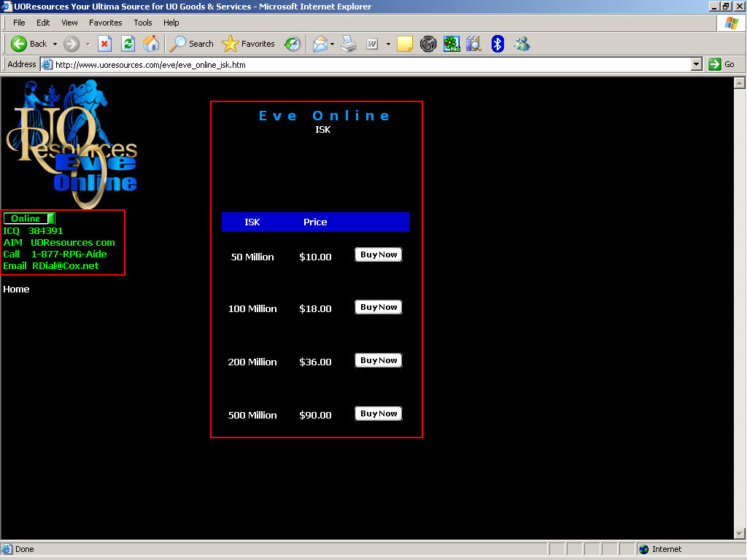747x560 pixels.
Task: Click the Email RDial@Cox.net link
Action: (51, 265)
